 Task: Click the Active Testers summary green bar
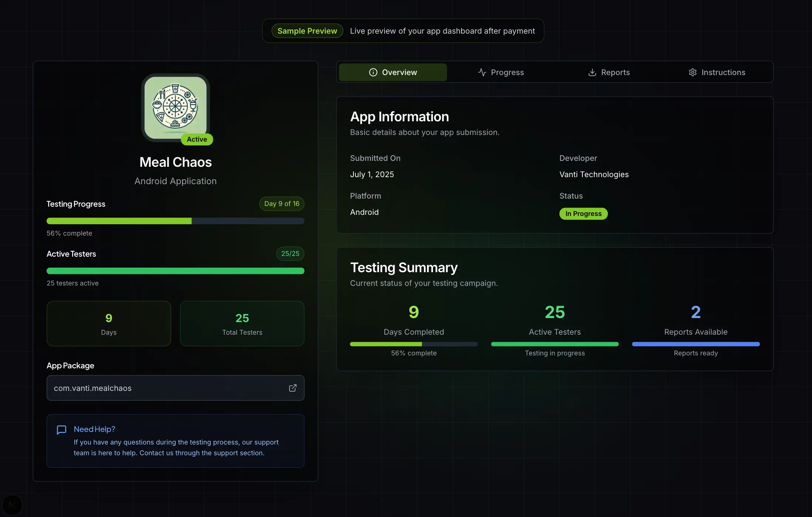pyautogui.click(x=555, y=344)
